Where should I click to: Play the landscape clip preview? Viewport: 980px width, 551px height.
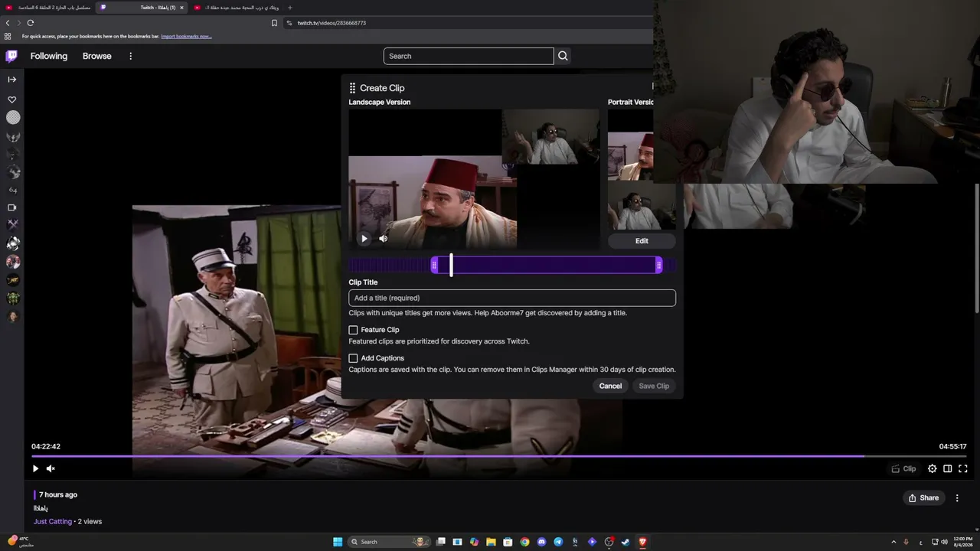[364, 239]
